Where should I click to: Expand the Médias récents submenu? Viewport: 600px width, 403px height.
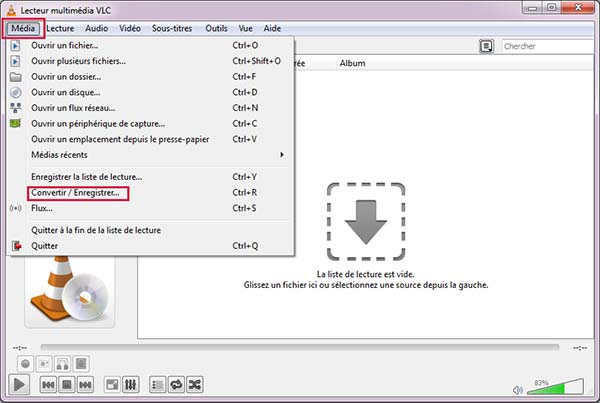(x=151, y=155)
